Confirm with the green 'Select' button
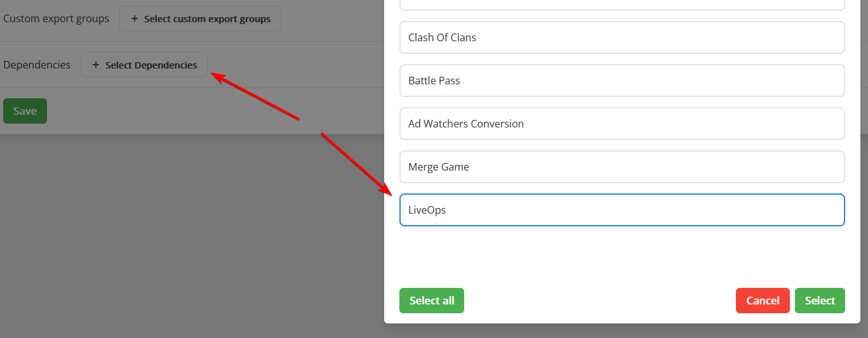 820,301
